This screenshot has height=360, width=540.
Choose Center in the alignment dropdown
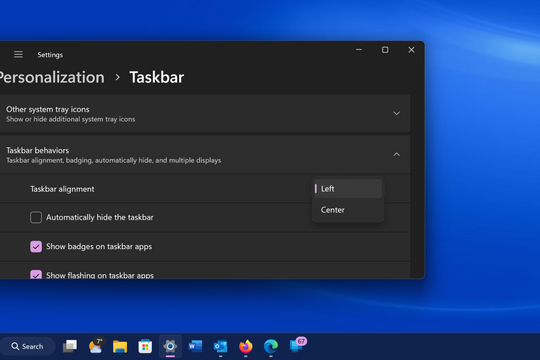(348, 210)
